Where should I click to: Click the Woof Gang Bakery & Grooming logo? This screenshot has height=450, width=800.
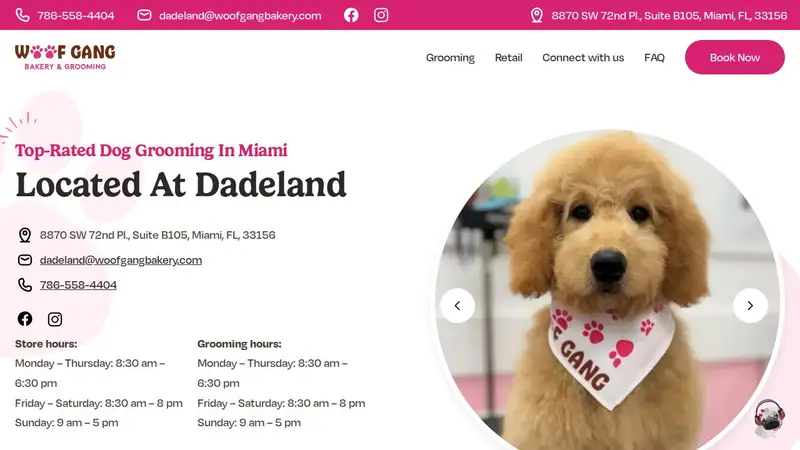(65, 57)
